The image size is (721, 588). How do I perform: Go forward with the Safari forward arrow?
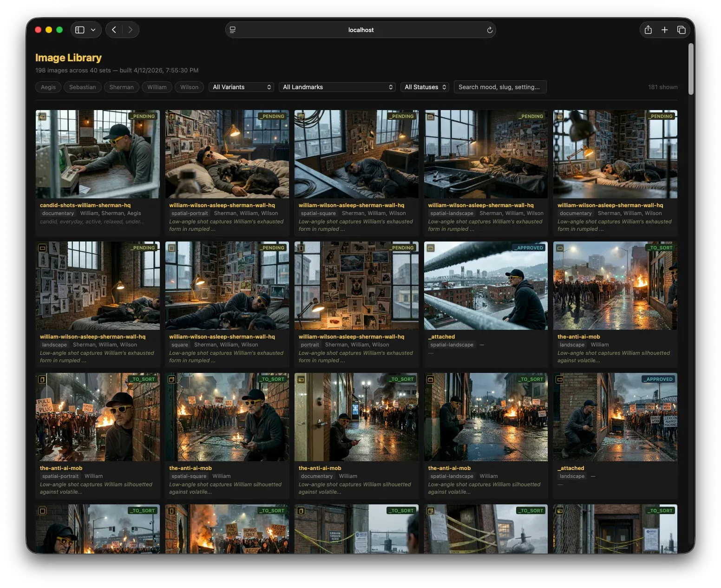coord(131,30)
